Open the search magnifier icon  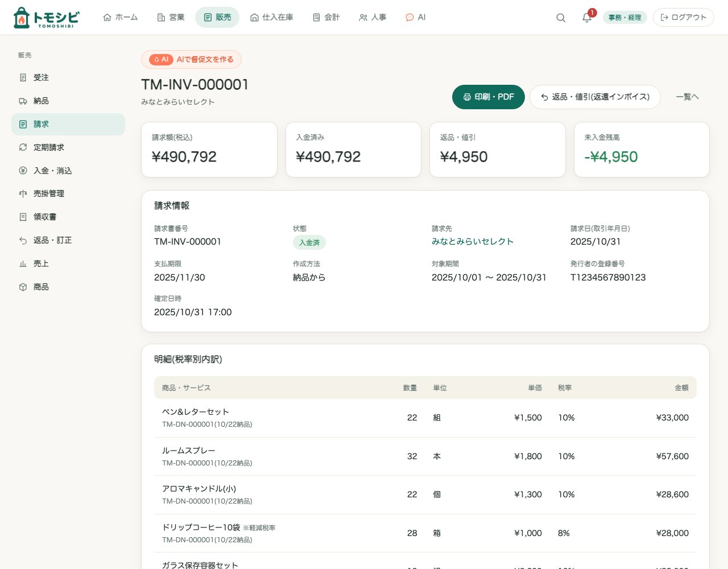pos(561,18)
